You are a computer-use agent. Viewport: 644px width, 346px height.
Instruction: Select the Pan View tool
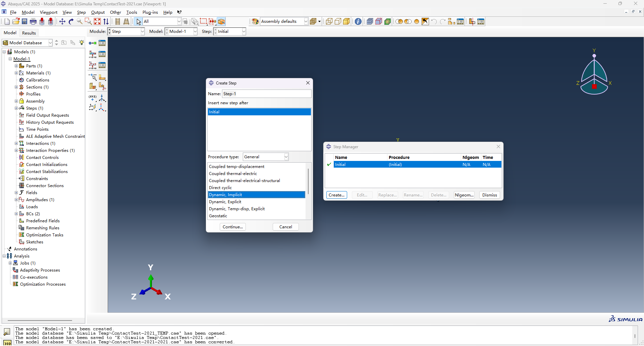(x=62, y=22)
